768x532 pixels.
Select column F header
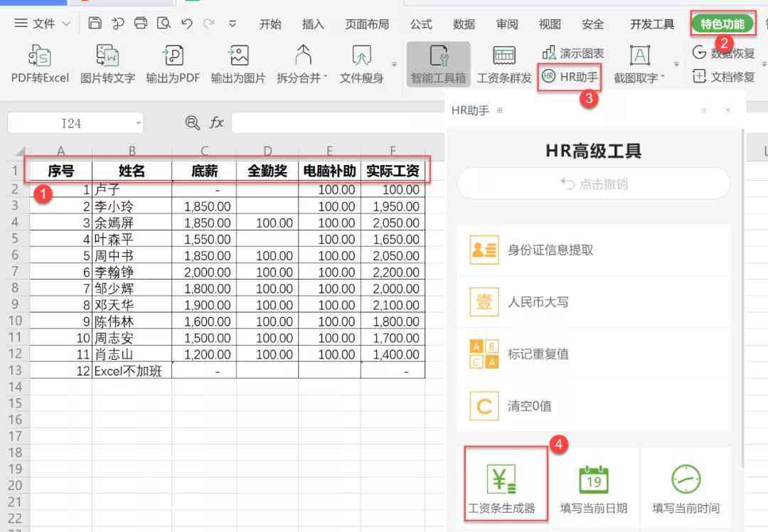pyautogui.click(x=393, y=151)
